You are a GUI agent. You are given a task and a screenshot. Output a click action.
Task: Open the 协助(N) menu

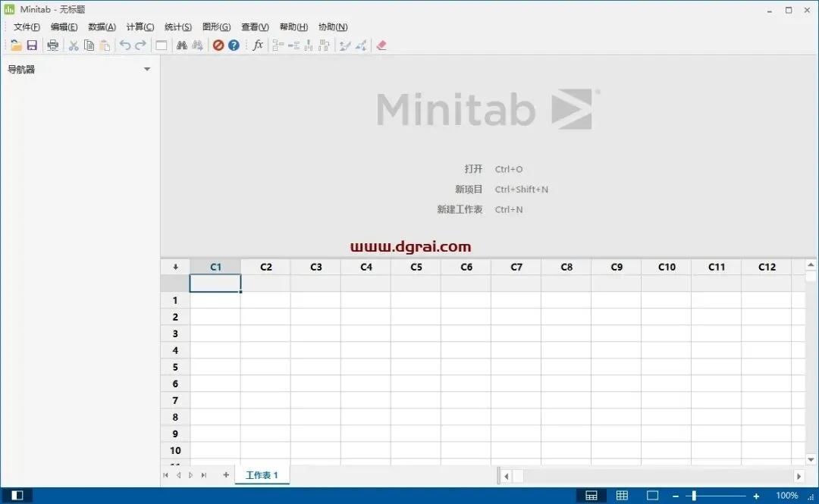333,27
